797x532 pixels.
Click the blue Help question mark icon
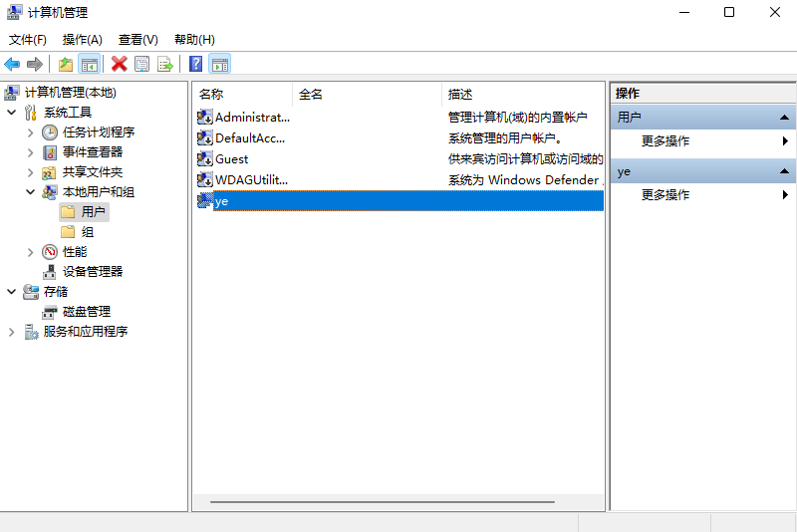pyautogui.click(x=196, y=64)
